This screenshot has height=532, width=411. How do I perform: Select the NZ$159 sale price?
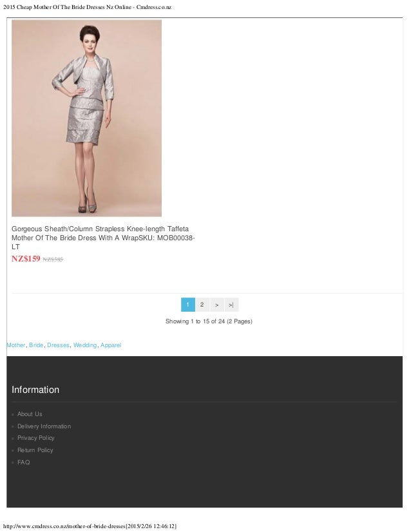tap(26, 259)
